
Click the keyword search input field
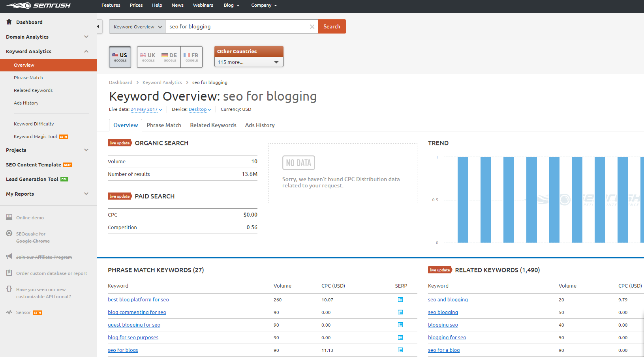pos(237,27)
